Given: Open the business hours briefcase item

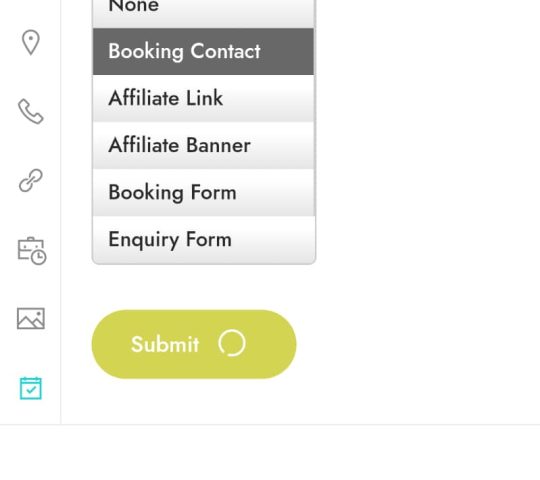Looking at the screenshot, I should (32, 251).
